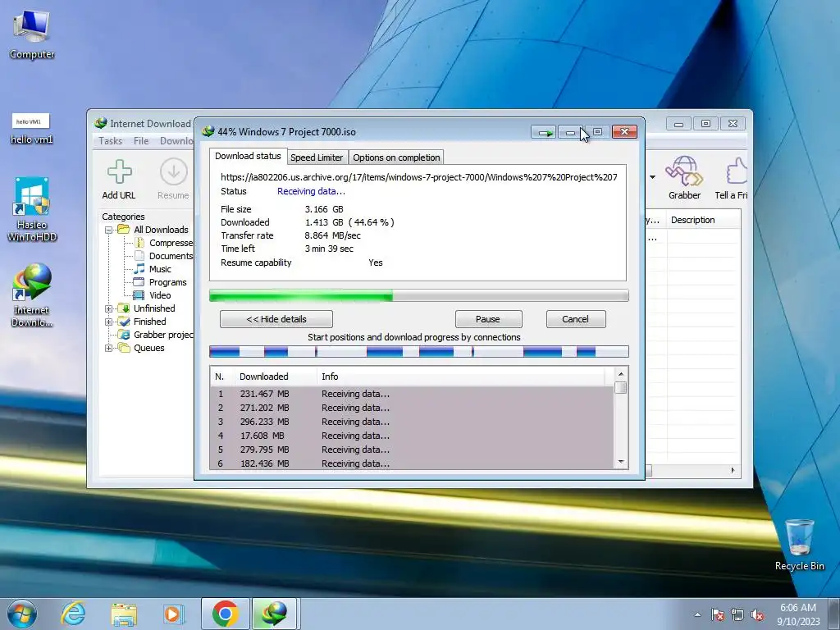Open the Tasks menu
Image resolution: width=840 pixels, height=630 pixels.
(111, 141)
